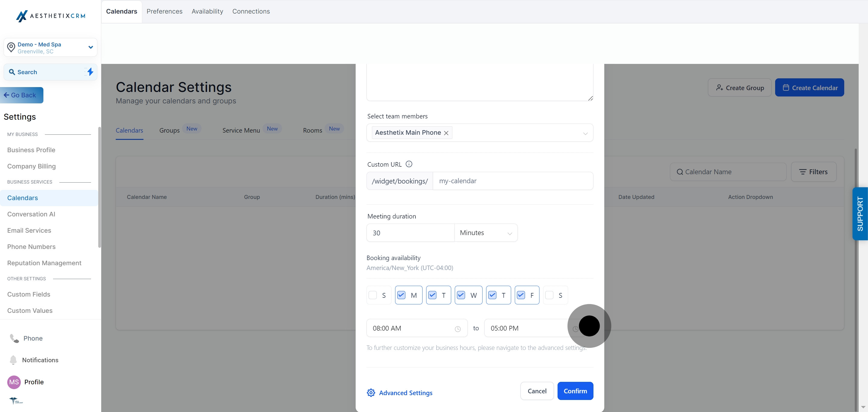Click the clock icon in 08:00 AM field
The height and width of the screenshot is (412, 868).
tap(458, 329)
